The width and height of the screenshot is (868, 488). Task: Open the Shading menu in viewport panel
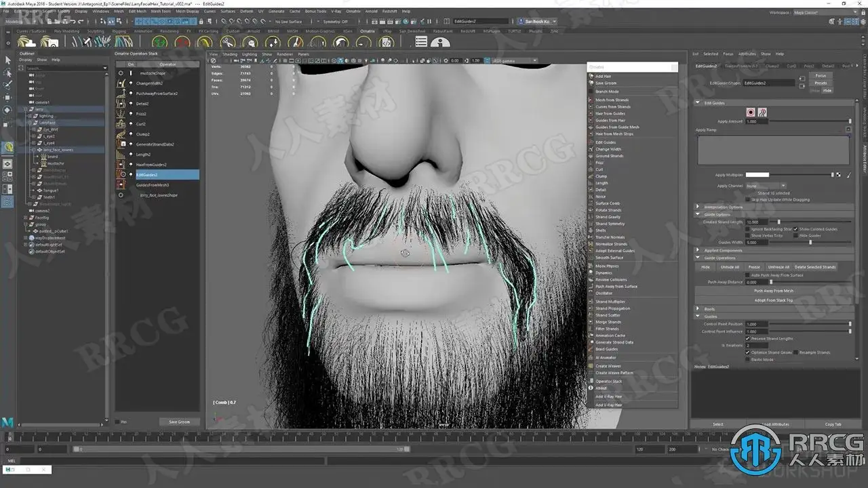230,54
